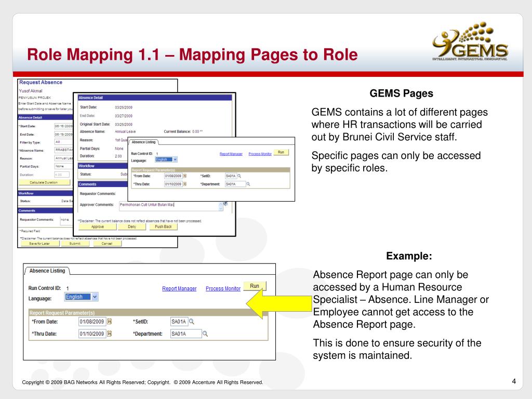
Task: Click SetID field in enlarged Absence Listing
Action: 179,321
